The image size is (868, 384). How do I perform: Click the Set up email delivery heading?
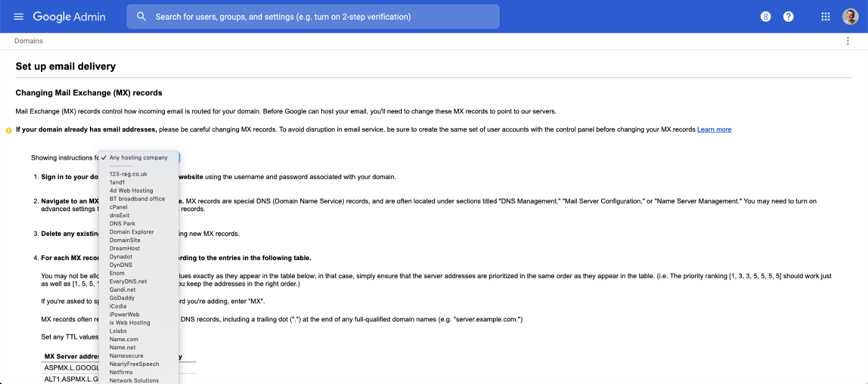coord(66,66)
